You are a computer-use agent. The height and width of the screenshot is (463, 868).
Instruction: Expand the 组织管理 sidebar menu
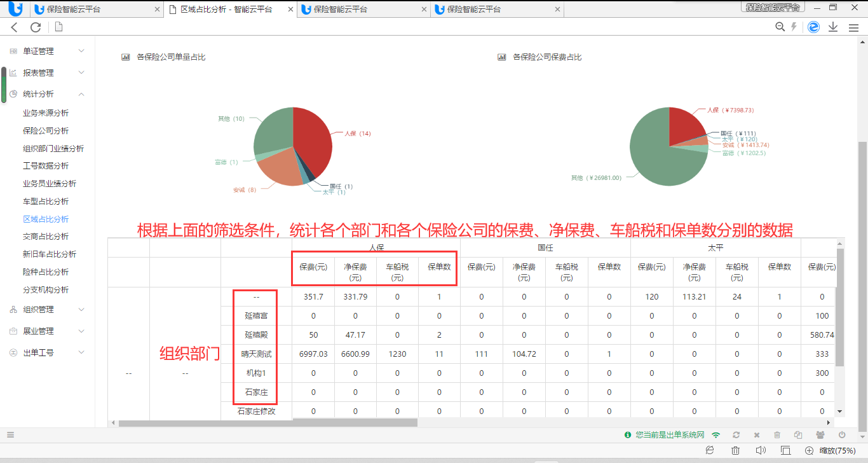pyautogui.click(x=48, y=310)
